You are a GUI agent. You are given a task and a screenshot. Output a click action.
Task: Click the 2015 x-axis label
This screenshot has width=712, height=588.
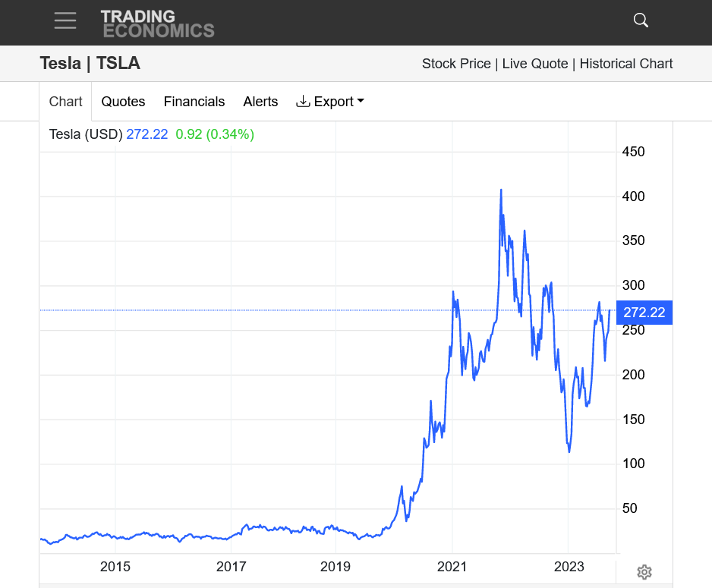pyautogui.click(x=115, y=567)
